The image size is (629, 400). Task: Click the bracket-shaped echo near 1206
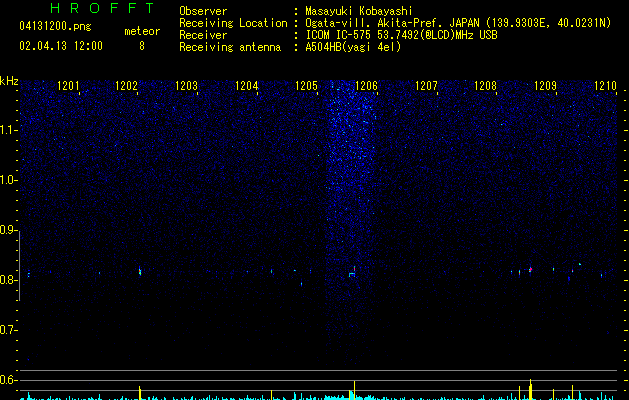[x=352, y=273]
